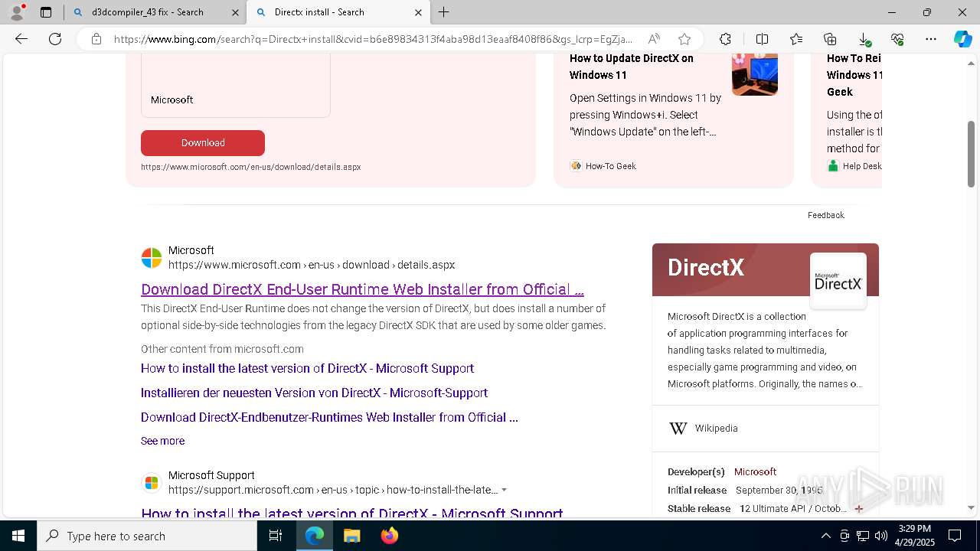Show hidden system tray icons chevron
The image size is (980, 551).
coord(825,536)
